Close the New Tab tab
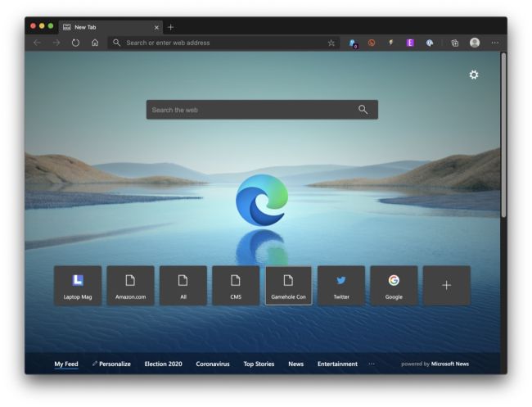 tap(156, 28)
